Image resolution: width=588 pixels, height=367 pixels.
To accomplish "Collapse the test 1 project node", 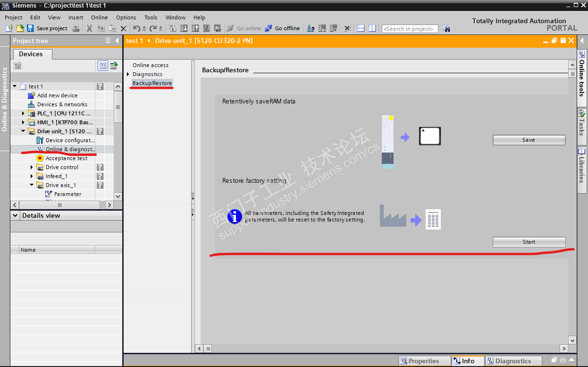I will (x=15, y=86).
